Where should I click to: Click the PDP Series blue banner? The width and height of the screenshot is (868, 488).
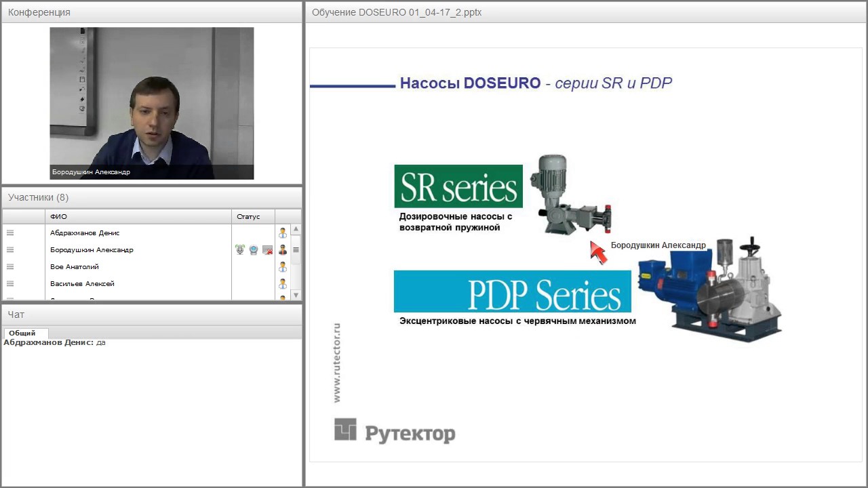pyautogui.click(x=512, y=291)
